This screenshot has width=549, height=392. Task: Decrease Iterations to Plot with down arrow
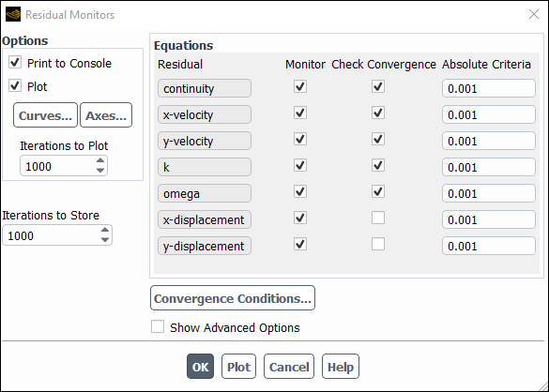tap(100, 171)
